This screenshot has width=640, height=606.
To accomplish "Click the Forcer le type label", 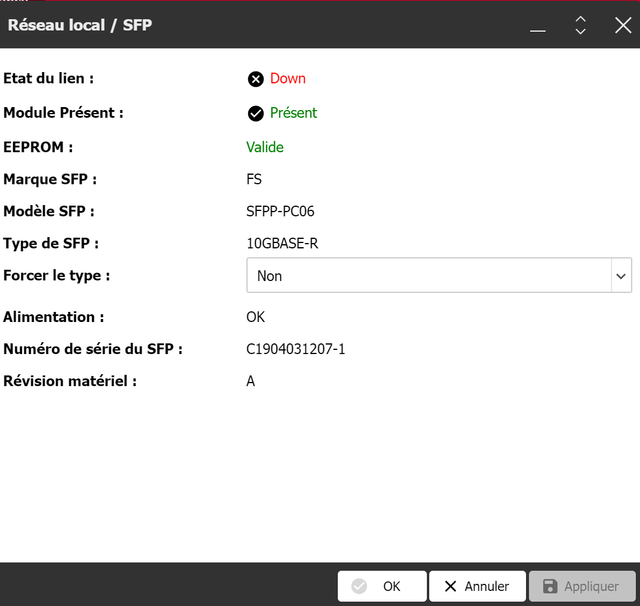I will [x=57, y=275].
